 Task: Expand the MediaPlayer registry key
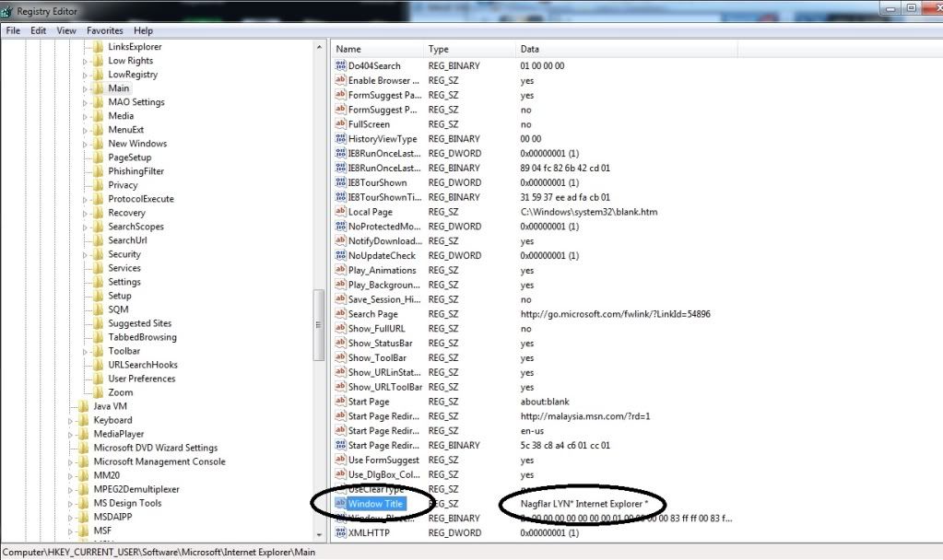[x=71, y=434]
